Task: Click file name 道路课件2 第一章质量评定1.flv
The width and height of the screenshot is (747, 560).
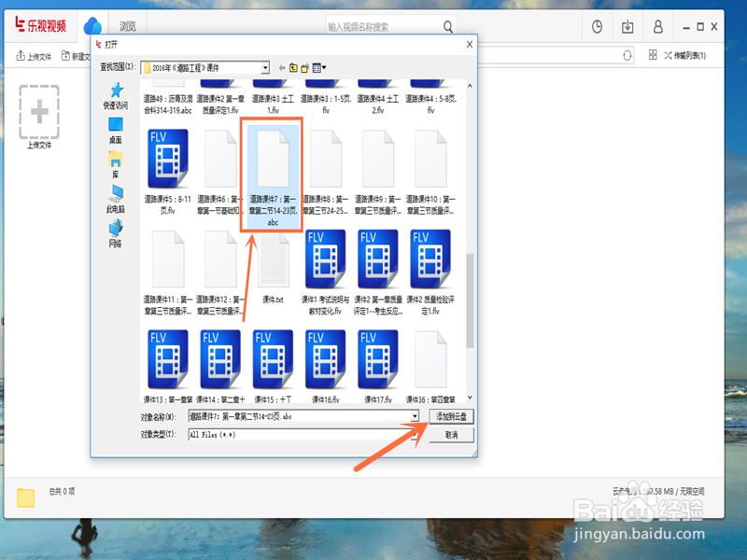Action: click(x=220, y=105)
